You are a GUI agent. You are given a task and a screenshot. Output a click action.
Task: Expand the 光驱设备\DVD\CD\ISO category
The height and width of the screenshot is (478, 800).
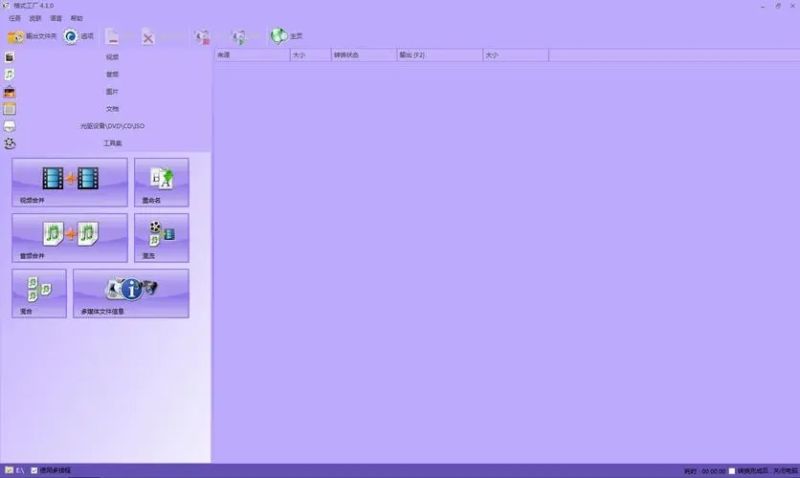pyautogui.click(x=112, y=126)
